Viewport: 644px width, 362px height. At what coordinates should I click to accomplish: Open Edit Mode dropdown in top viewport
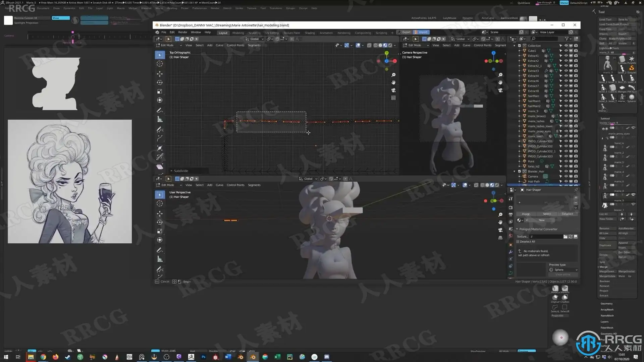(169, 45)
